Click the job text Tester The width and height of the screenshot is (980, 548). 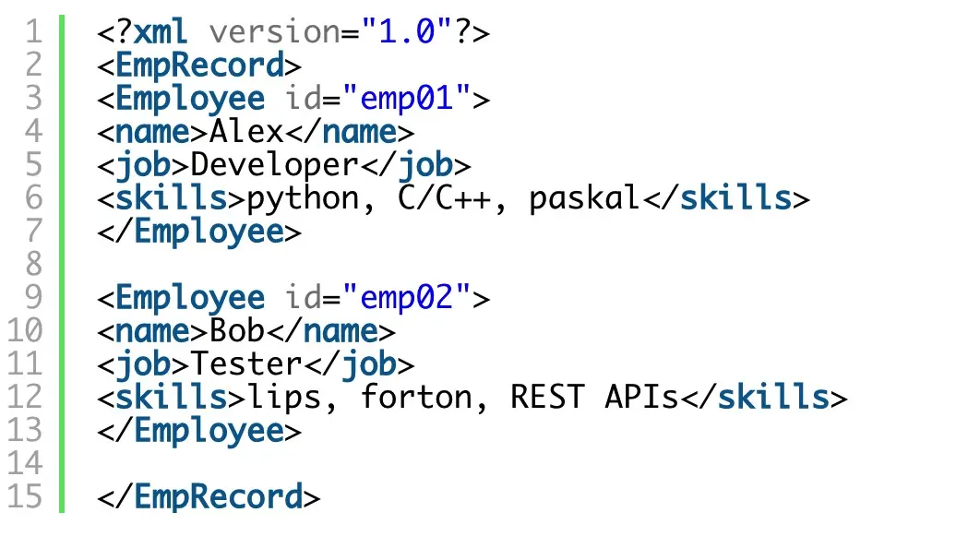tap(246, 363)
